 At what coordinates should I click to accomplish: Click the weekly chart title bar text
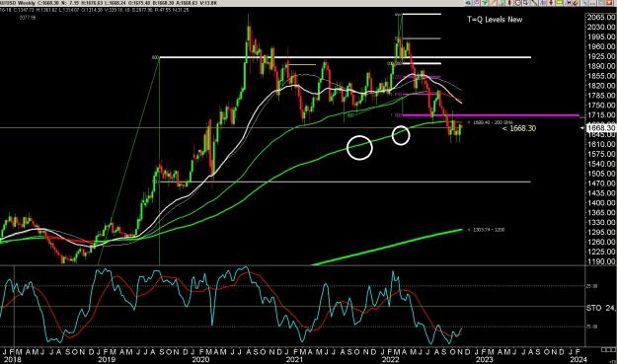tap(109, 3)
